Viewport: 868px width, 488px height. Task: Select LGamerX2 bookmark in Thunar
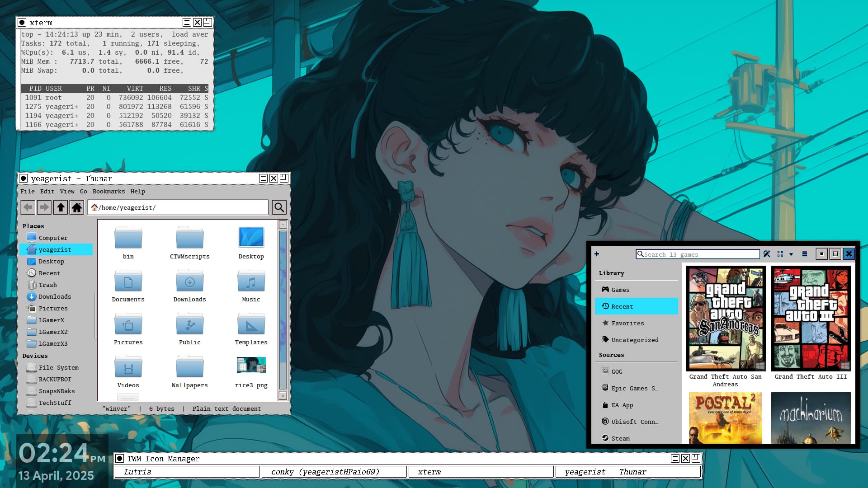(x=57, y=332)
